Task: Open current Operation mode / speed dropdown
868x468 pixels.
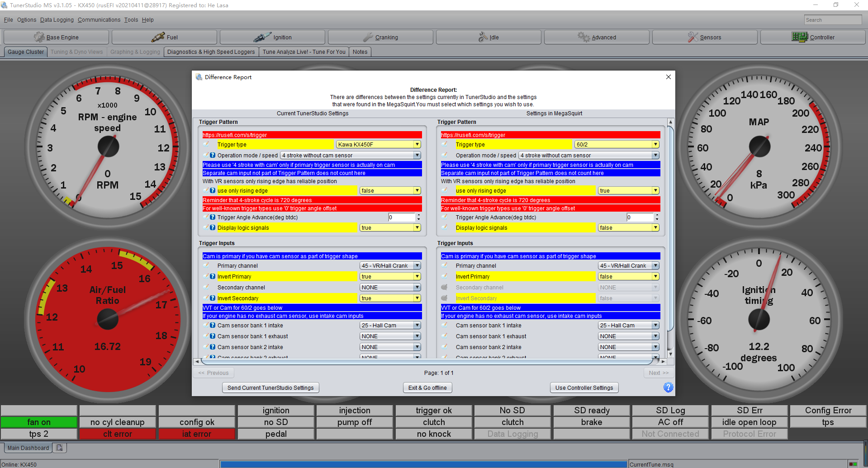Action: click(x=351, y=155)
